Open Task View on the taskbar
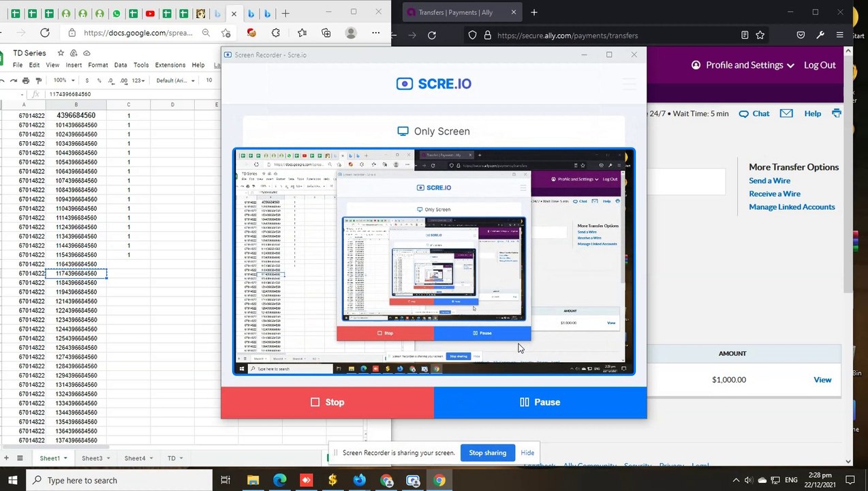868x491 pixels. 226,480
